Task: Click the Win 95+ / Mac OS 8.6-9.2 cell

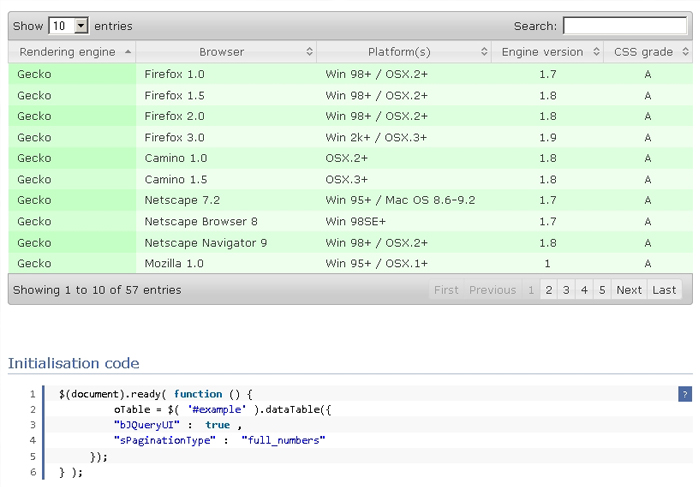Action: 404,200
